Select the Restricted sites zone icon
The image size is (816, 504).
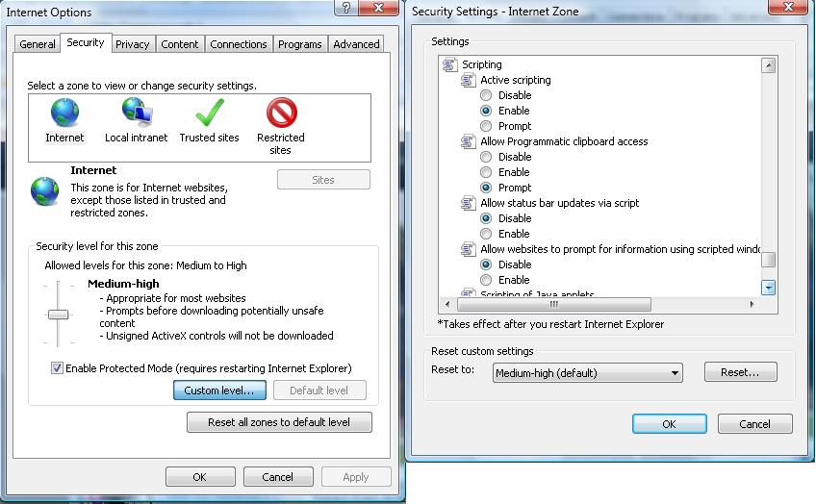282,112
